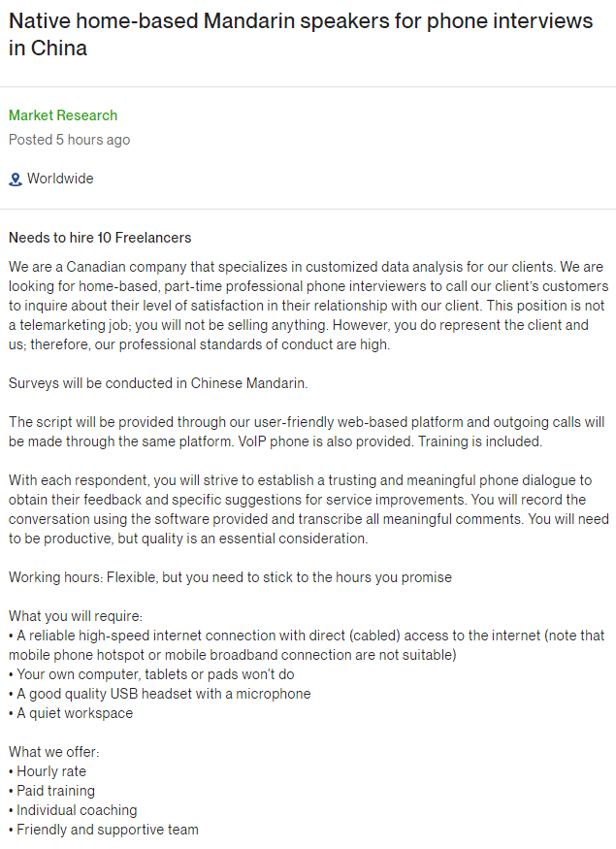Click the Canadian company description paragraph
Viewport: 616px width, 849px height.
[x=308, y=306]
